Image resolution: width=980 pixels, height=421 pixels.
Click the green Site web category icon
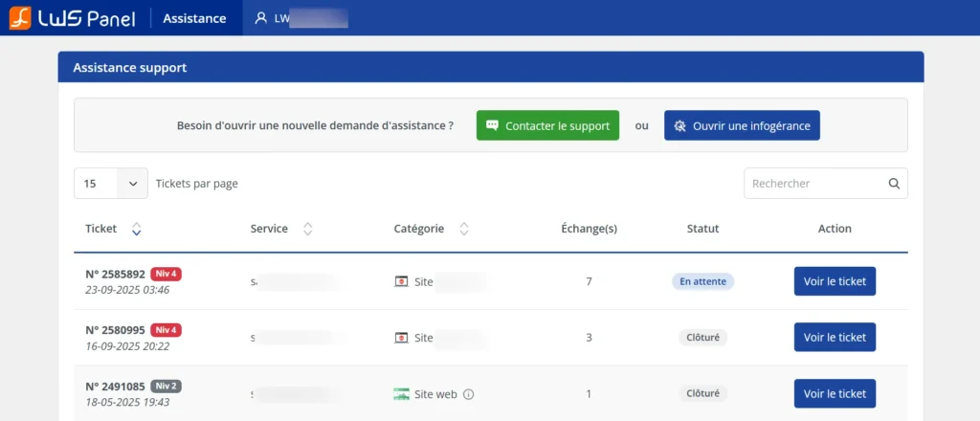(401, 393)
